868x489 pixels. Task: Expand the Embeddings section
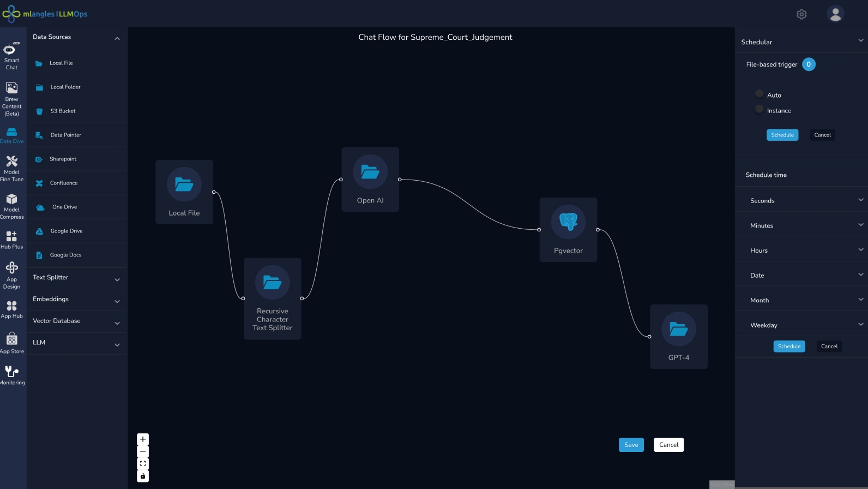coord(117,301)
